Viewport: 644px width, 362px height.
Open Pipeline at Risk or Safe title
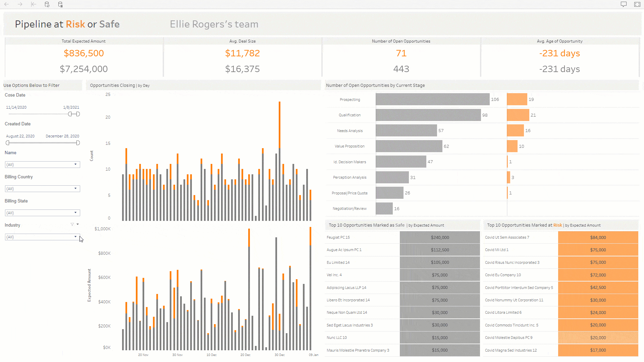(67, 24)
